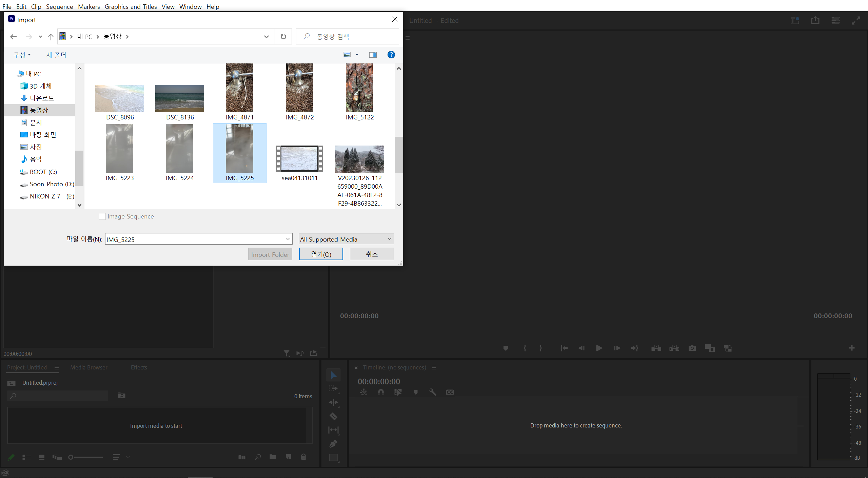868x478 pixels.
Task: Click Go to Out point button
Action: tap(634, 348)
